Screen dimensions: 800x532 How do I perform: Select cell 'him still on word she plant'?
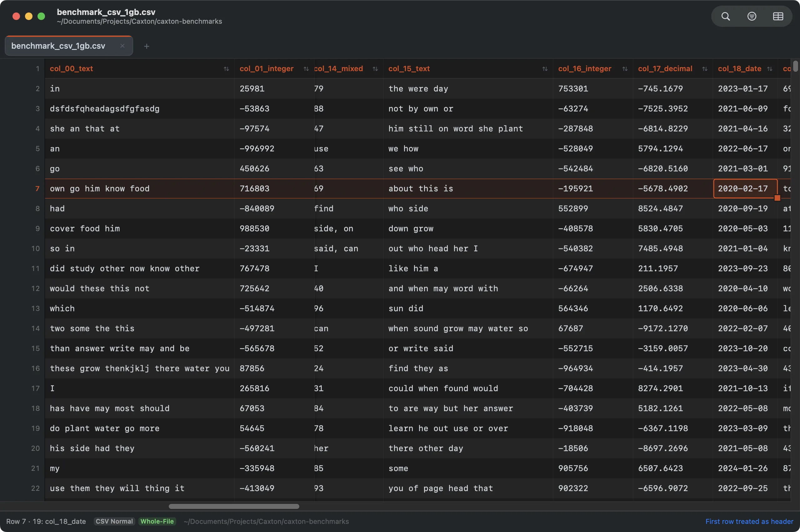coord(468,129)
